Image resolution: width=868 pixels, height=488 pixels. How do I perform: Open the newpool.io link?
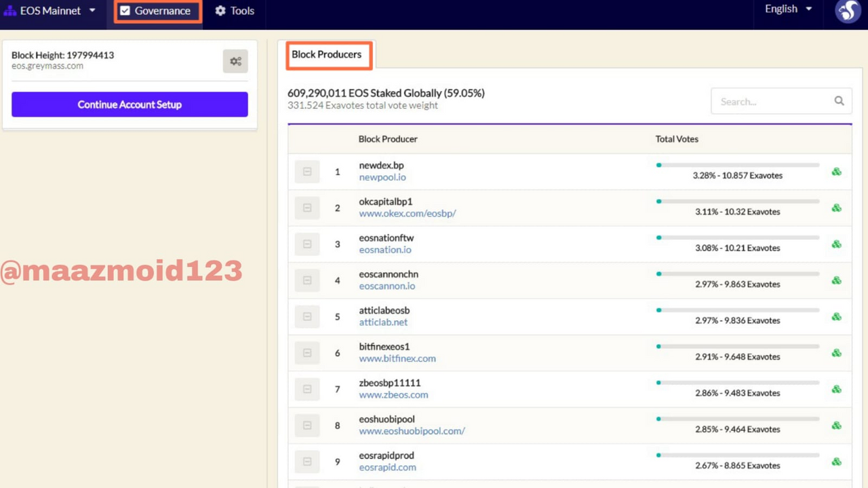tap(382, 177)
